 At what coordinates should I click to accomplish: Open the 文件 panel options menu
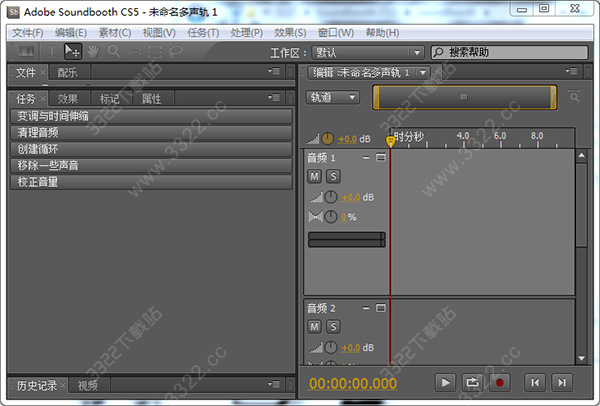tap(274, 71)
